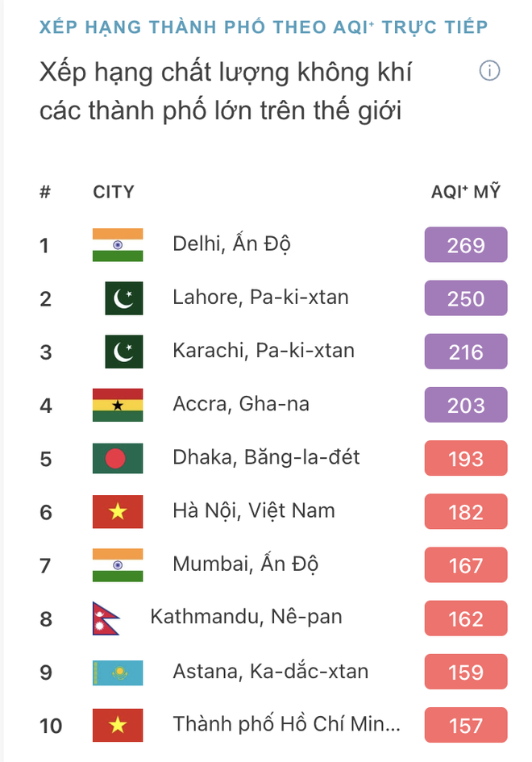Click the Vietnam flag next to Hà Nội

[x=118, y=511]
